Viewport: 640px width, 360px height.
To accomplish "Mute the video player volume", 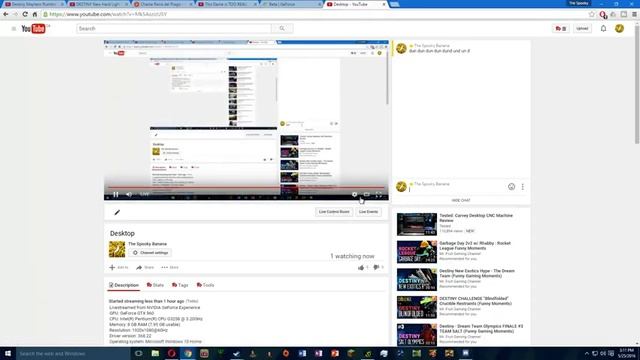I will pos(129,194).
